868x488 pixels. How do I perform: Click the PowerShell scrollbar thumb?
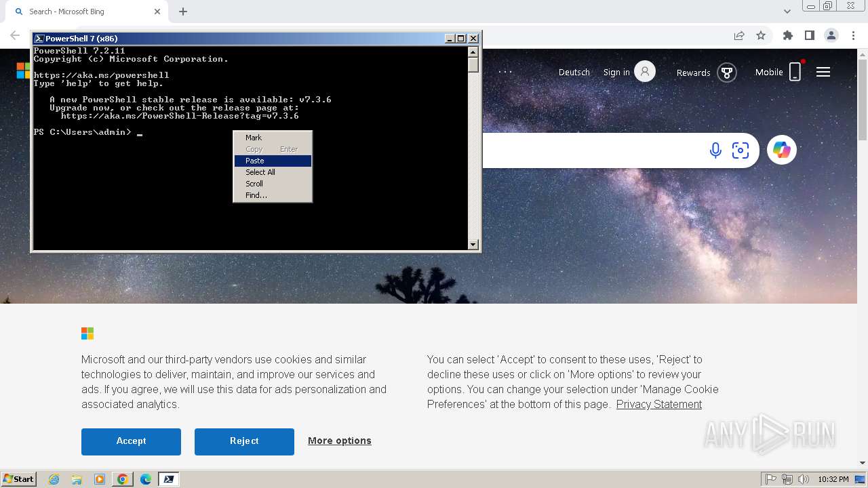click(x=473, y=65)
